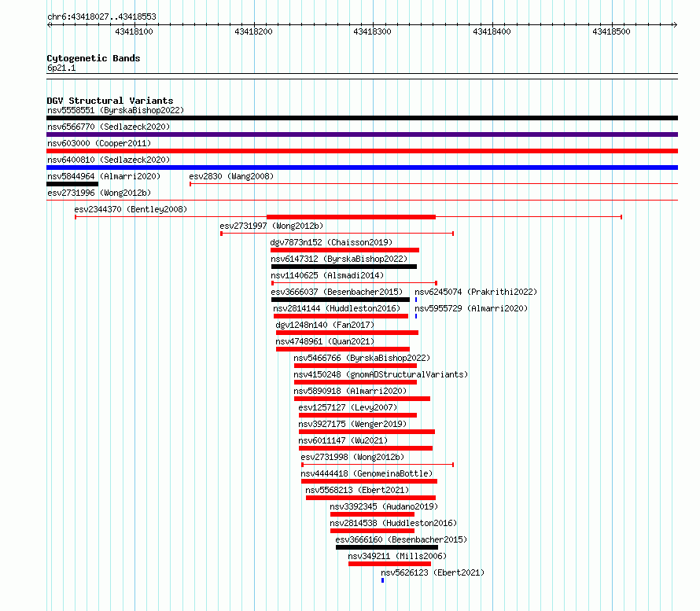Click the small blue marker under nsv6245074

click(x=416, y=300)
